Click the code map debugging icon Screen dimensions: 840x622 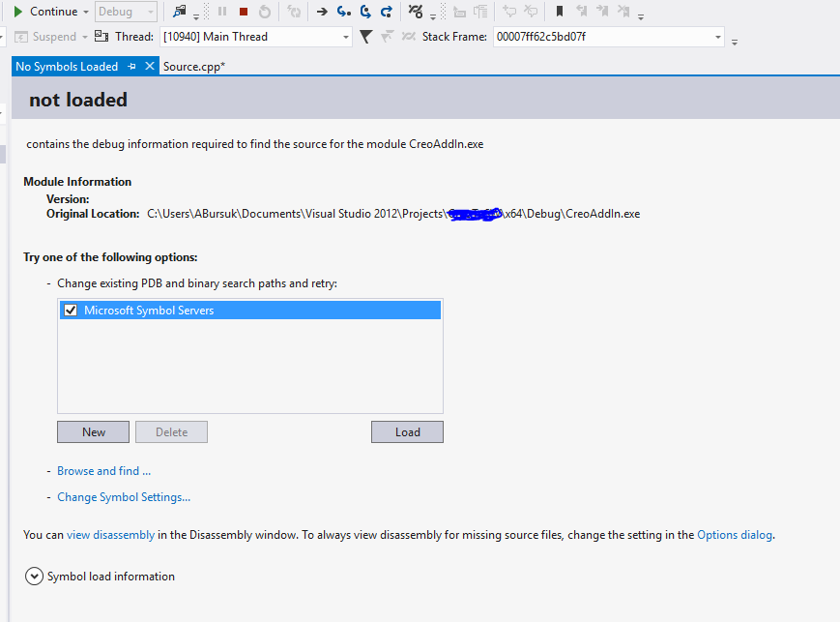416,12
